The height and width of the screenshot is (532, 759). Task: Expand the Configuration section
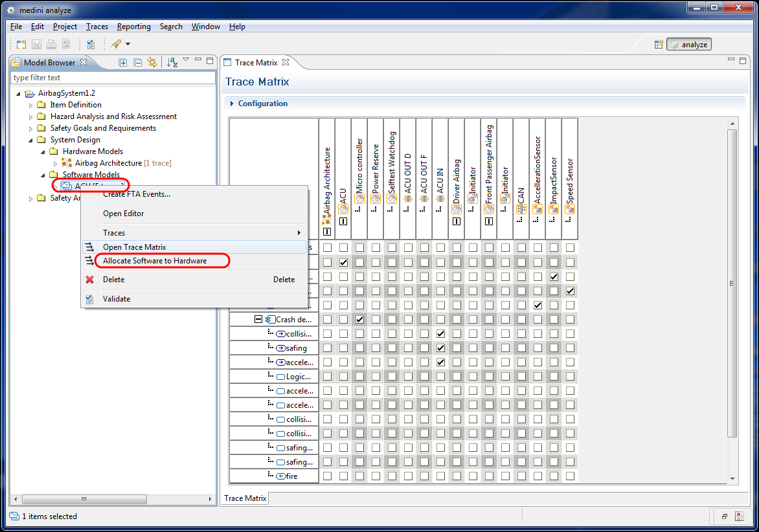point(232,104)
